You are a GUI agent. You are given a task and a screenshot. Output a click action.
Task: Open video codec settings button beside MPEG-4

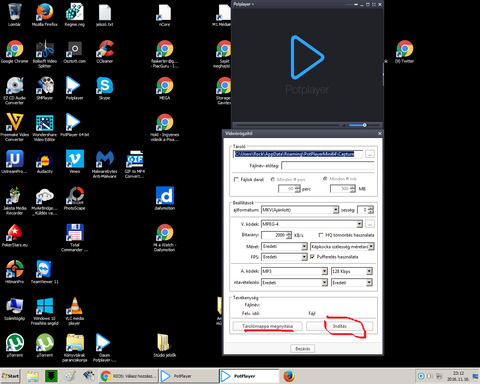tap(370, 224)
